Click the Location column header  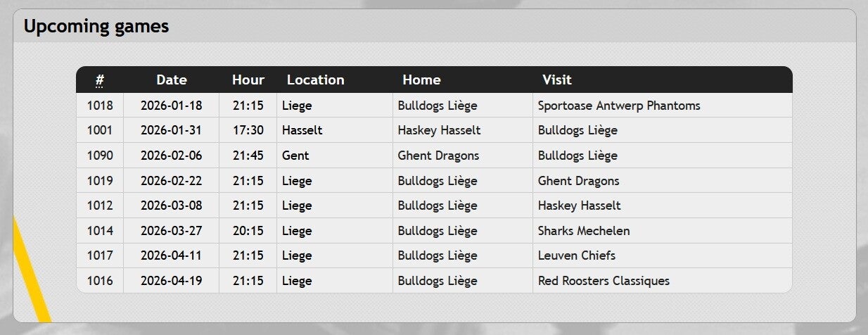coord(315,80)
